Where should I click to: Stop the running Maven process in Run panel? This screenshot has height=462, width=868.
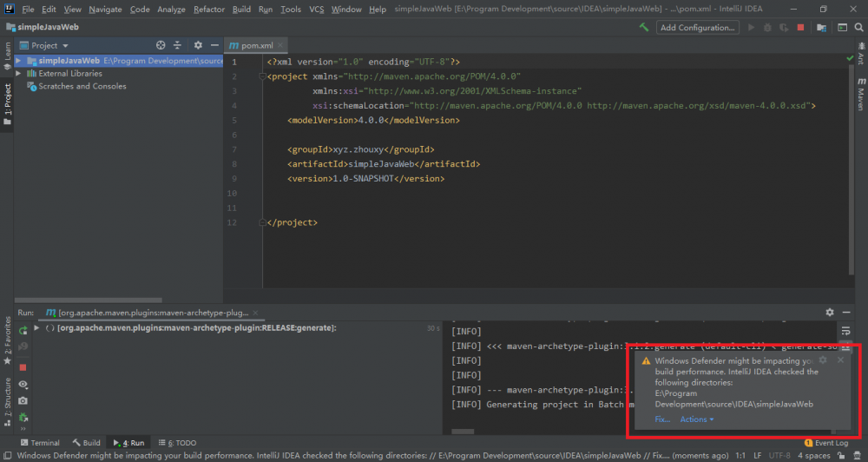tap(23, 367)
